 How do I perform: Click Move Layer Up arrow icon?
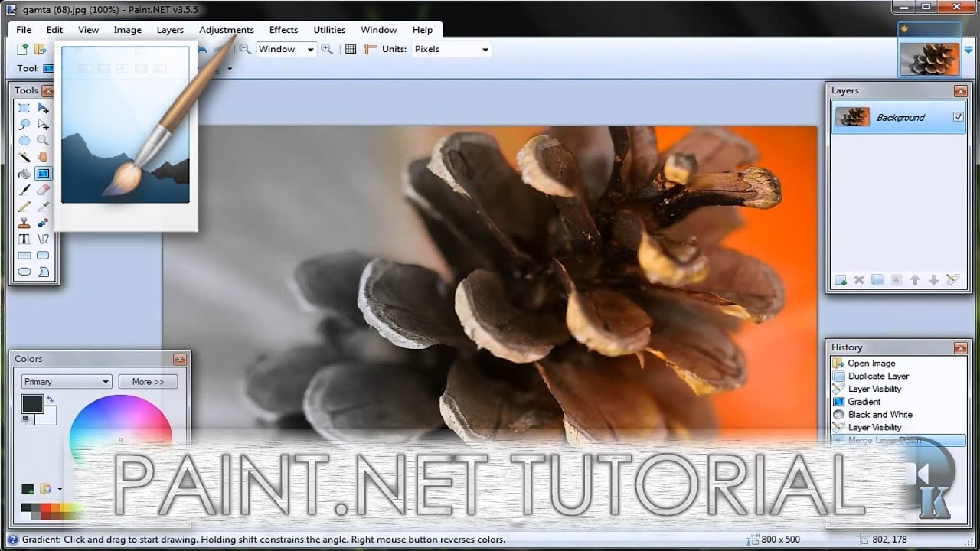click(x=915, y=280)
